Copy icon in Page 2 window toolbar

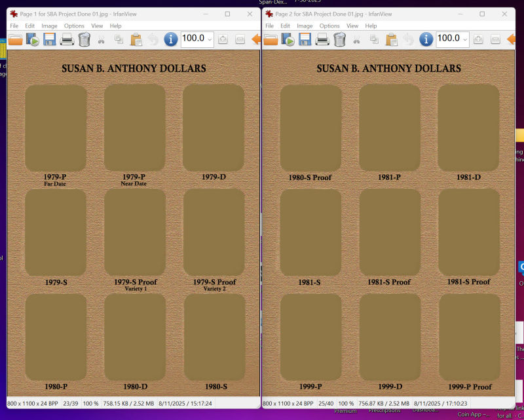[374, 39]
